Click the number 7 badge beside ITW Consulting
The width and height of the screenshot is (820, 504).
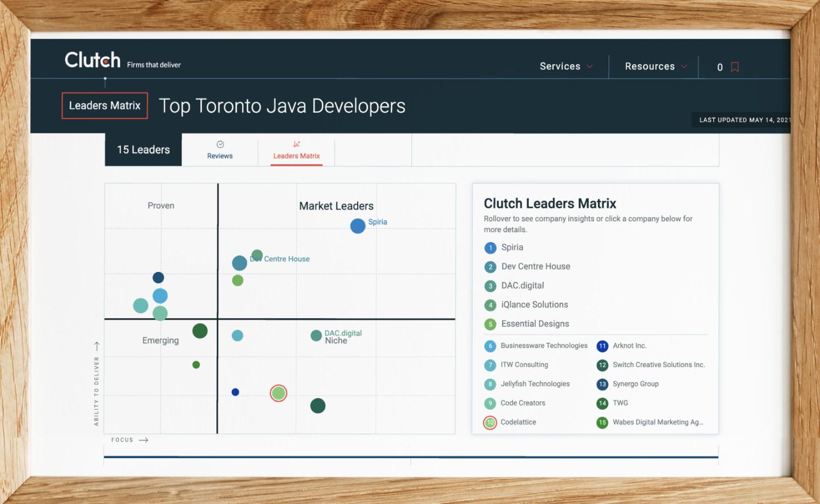tap(490, 366)
